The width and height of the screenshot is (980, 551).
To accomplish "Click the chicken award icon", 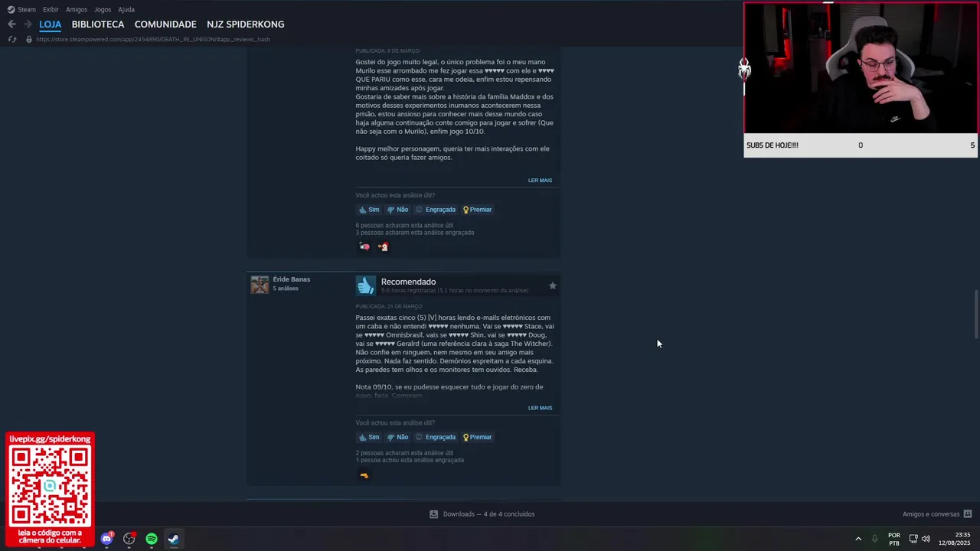I will tap(383, 246).
